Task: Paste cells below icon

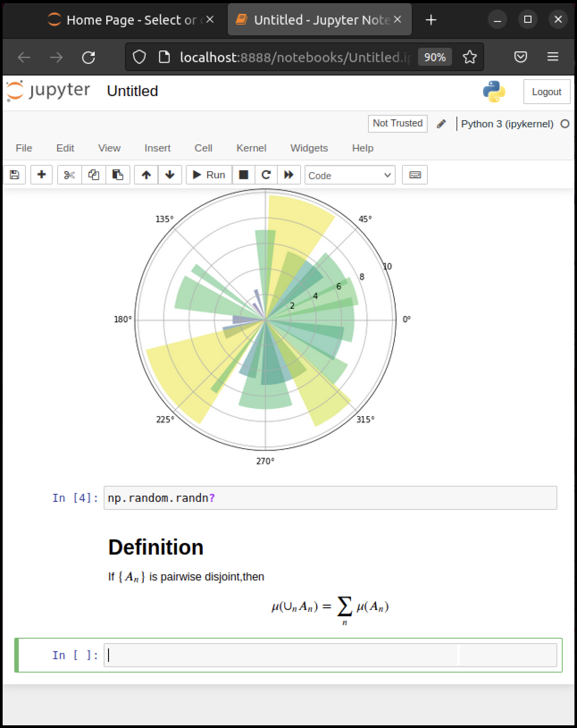Action: point(117,175)
